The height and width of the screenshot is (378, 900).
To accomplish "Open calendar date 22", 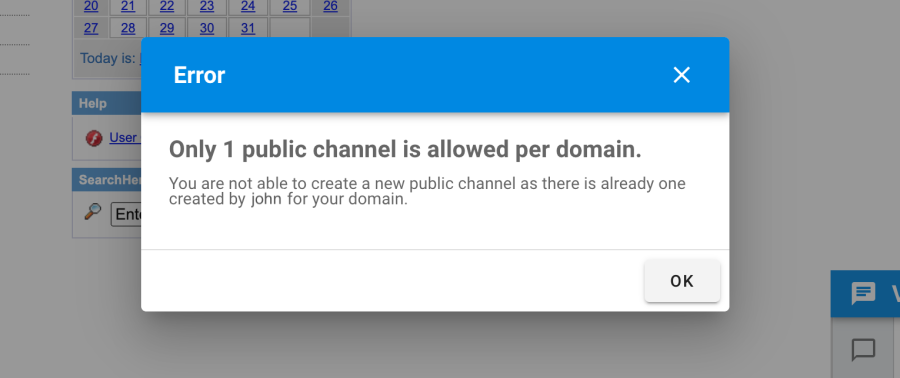I will click(167, 6).
